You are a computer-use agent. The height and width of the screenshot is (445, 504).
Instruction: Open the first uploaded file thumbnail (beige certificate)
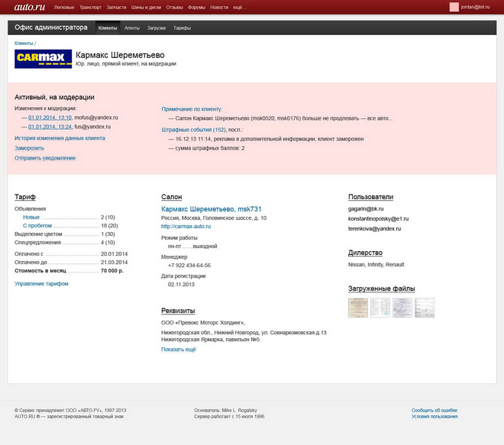358,308
